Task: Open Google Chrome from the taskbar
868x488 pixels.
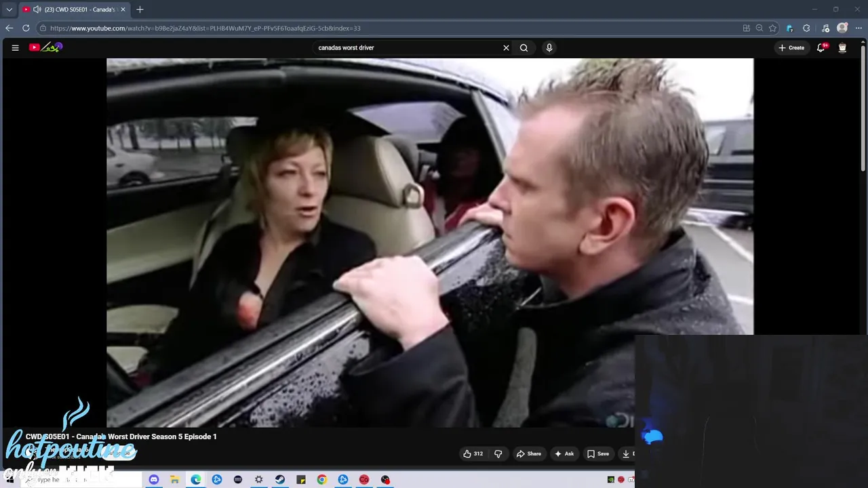Action: tap(321, 480)
